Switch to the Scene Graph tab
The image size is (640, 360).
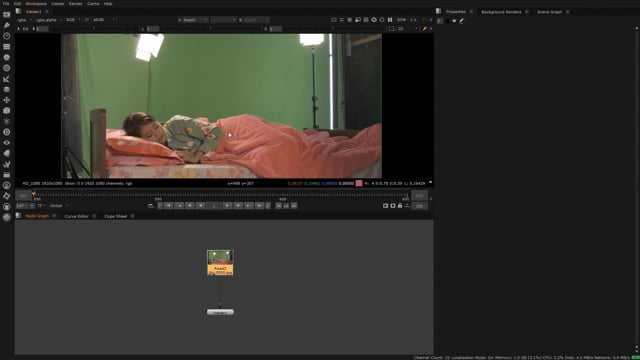(549, 12)
